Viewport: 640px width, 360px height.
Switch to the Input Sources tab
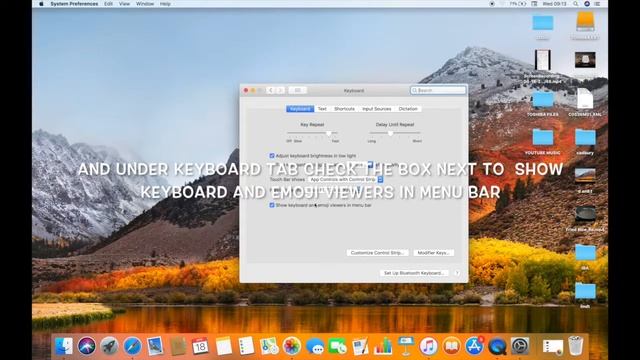tap(376, 109)
